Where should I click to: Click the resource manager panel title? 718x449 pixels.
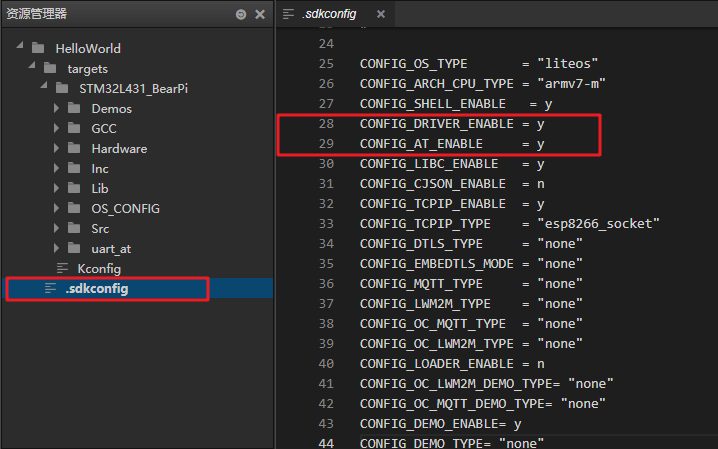[x=37, y=14]
